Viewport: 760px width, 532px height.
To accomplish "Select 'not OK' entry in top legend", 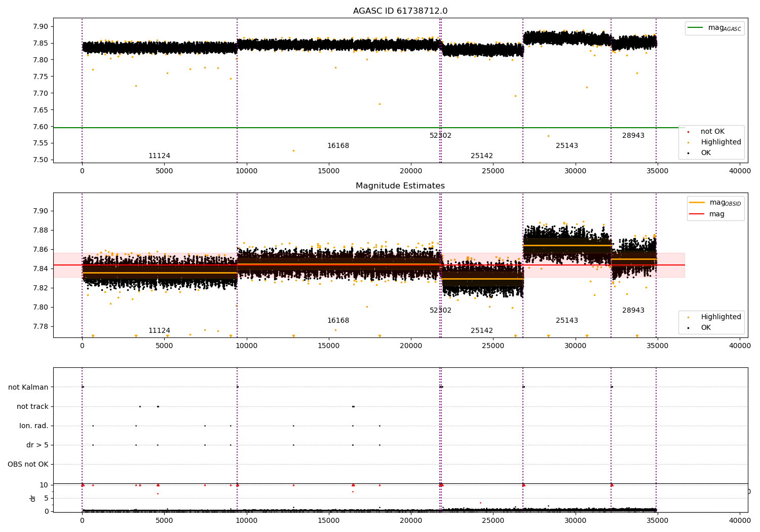I will (712, 132).
